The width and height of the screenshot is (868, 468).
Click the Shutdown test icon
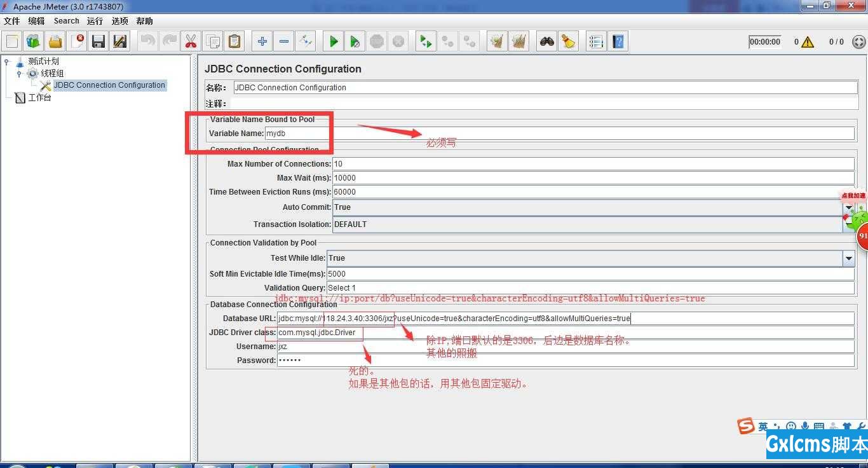(398, 41)
